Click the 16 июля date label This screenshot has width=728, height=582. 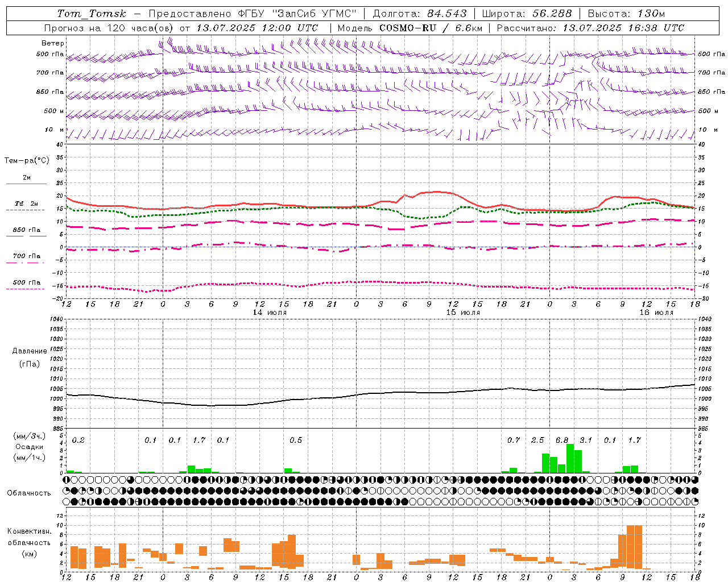[x=656, y=313]
